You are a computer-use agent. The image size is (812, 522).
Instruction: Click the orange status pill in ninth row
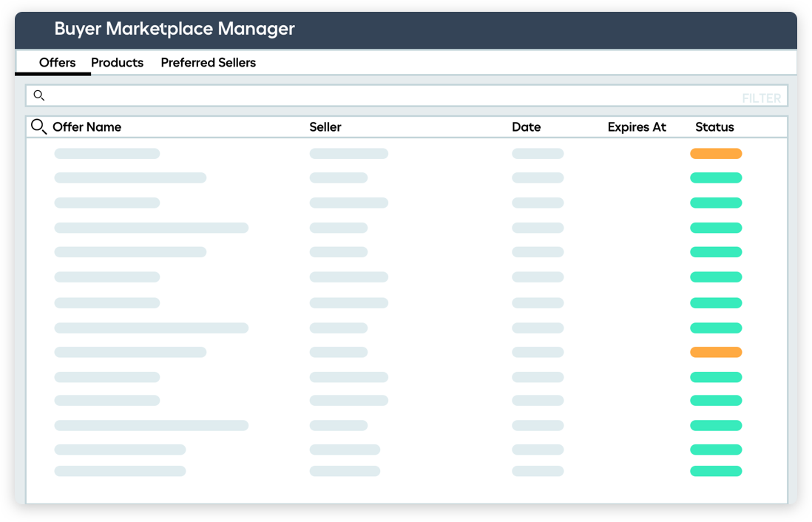(715, 353)
